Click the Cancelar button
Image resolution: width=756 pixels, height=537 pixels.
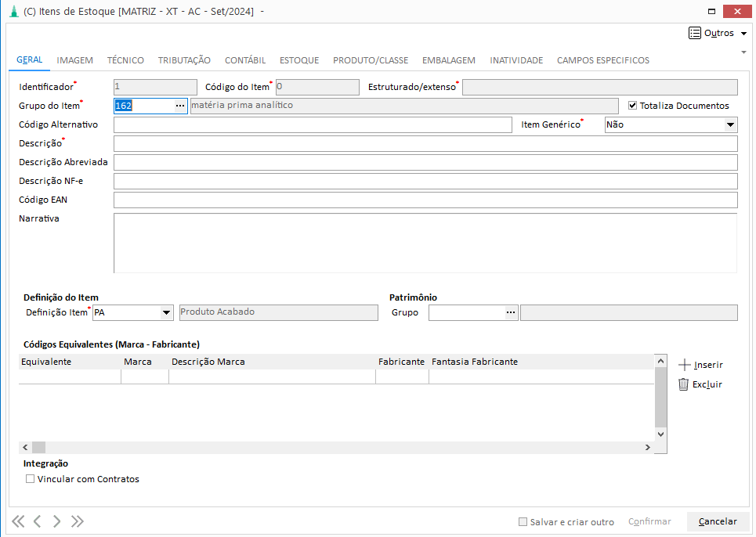tap(718, 521)
